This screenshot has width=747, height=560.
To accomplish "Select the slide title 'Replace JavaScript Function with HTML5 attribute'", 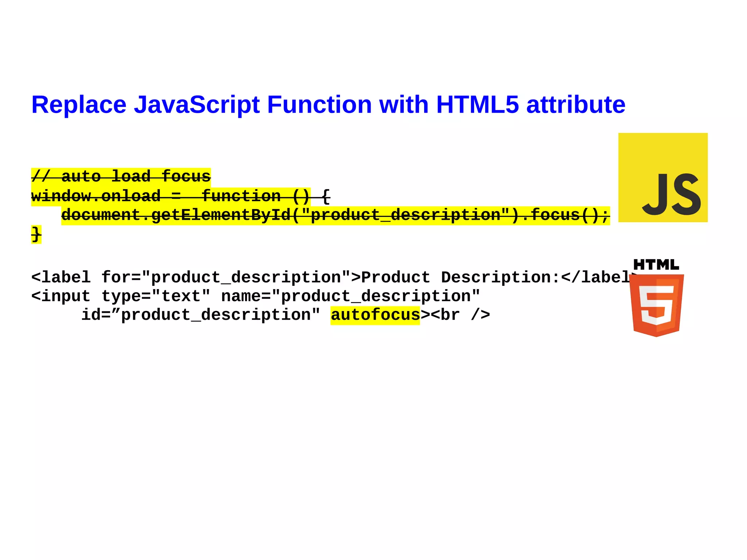I will [x=328, y=105].
